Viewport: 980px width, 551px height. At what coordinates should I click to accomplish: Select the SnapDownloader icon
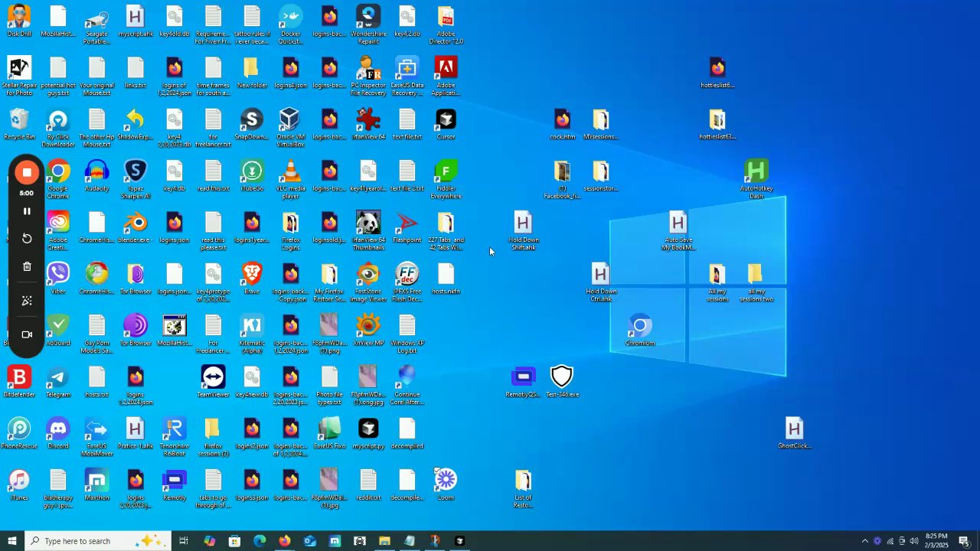pos(252,124)
